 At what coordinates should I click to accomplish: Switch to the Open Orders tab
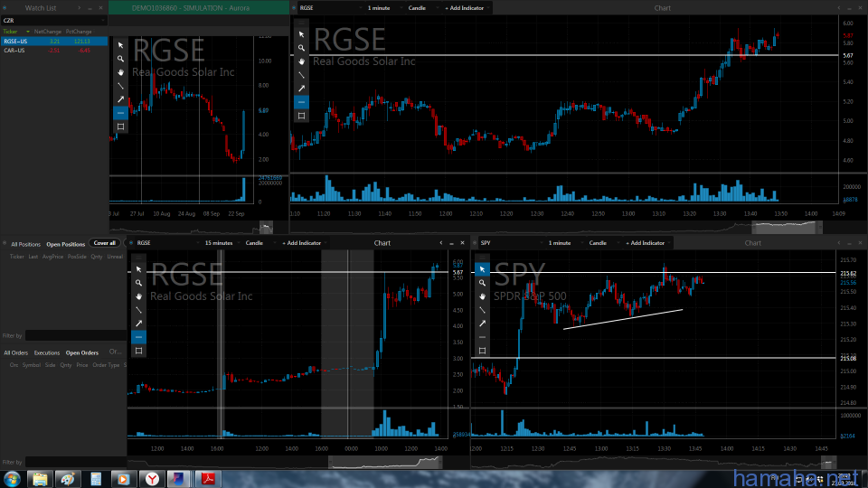pos(82,352)
